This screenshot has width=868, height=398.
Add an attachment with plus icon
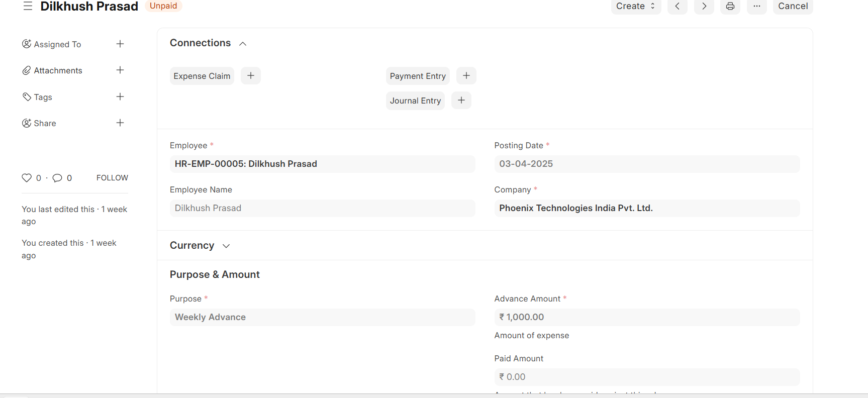click(x=120, y=70)
